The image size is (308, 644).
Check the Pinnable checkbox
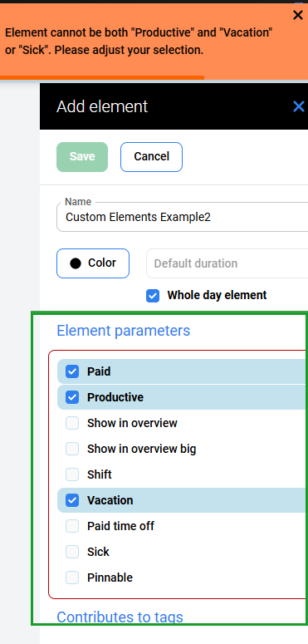[72, 578]
